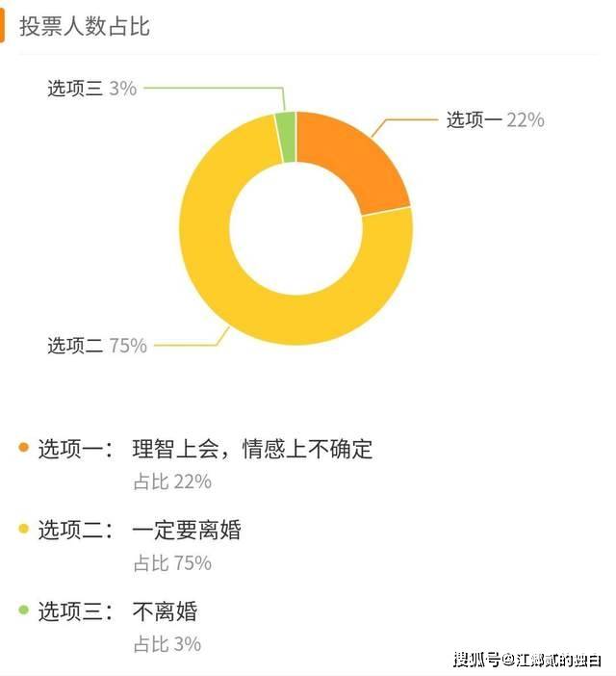
Task: Click the 占比 22% percentage text
Action: 172,481
